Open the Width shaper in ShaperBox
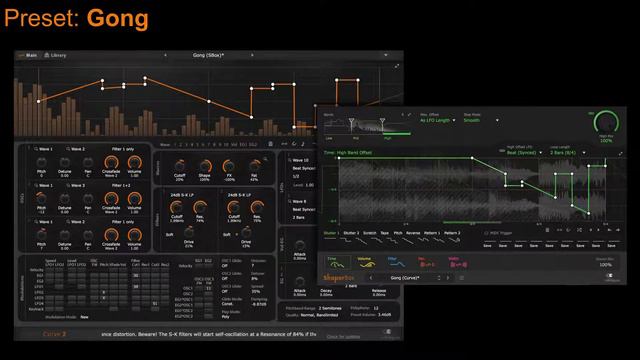The height and width of the screenshot is (360, 640). pyautogui.click(x=458, y=262)
